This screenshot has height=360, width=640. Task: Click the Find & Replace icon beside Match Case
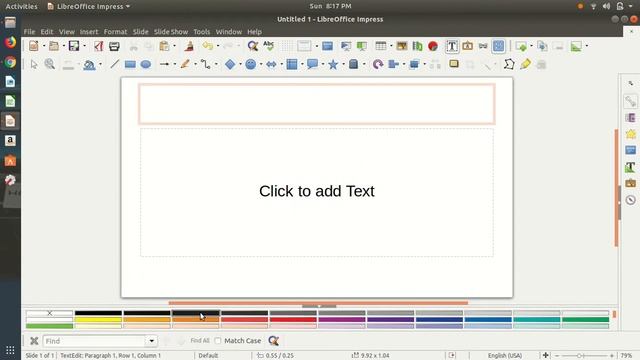pyautogui.click(x=273, y=341)
